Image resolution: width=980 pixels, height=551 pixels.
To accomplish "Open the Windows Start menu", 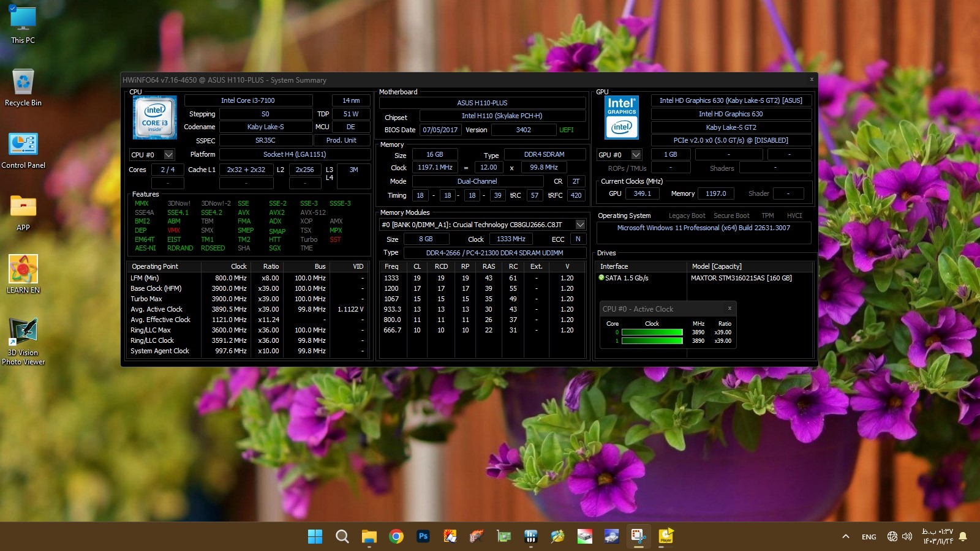I will [315, 536].
